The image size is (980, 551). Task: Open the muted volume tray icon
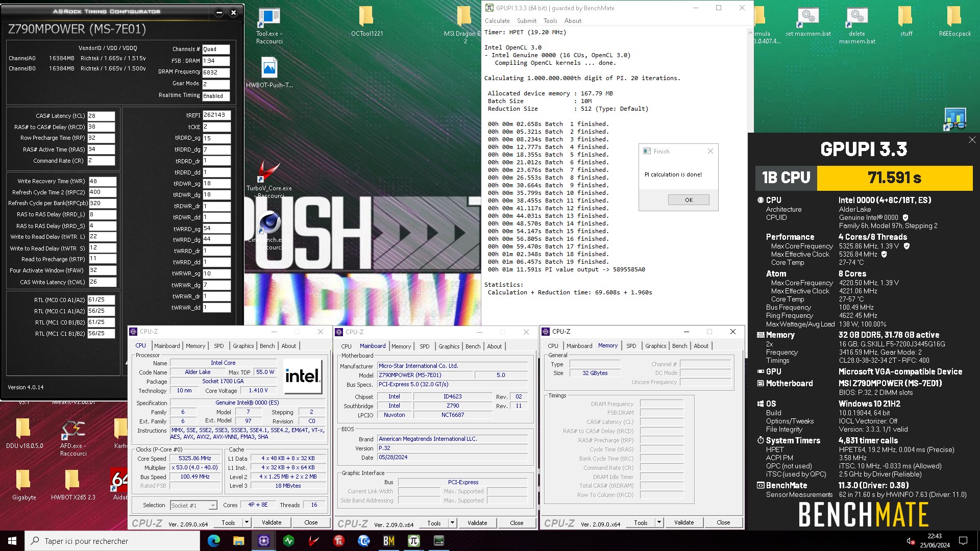[x=910, y=541]
